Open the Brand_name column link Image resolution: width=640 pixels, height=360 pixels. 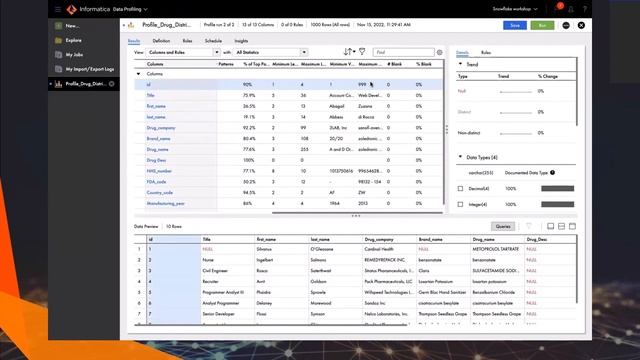click(158, 139)
